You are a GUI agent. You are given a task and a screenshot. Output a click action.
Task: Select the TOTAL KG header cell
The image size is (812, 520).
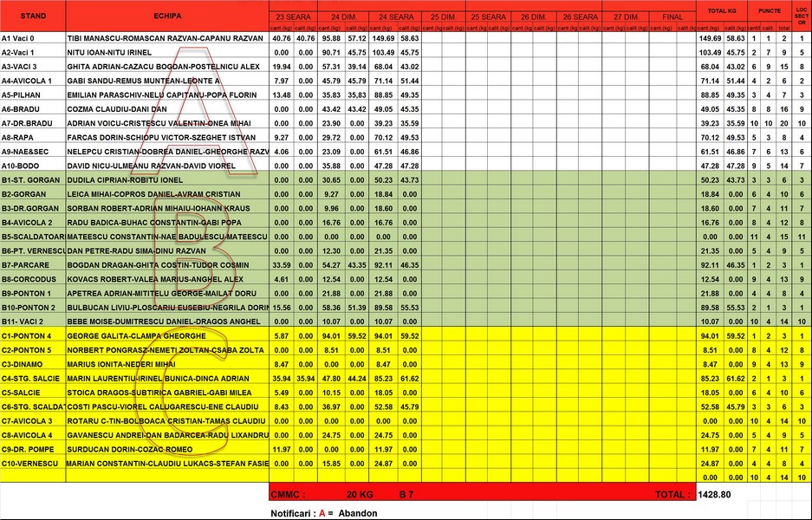tap(721, 11)
